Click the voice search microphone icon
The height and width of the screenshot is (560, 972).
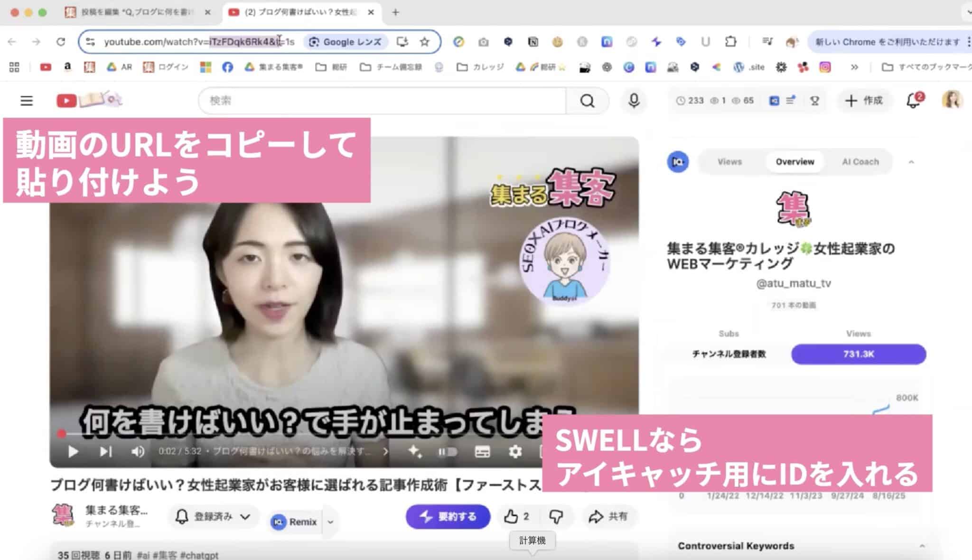click(x=634, y=101)
